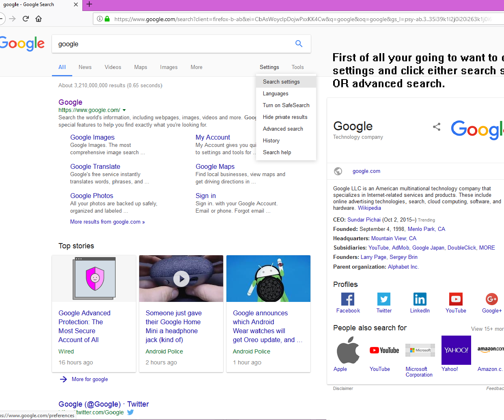
Task: Expand the google.com result dropdown arrow
Action: pyautogui.click(x=124, y=110)
